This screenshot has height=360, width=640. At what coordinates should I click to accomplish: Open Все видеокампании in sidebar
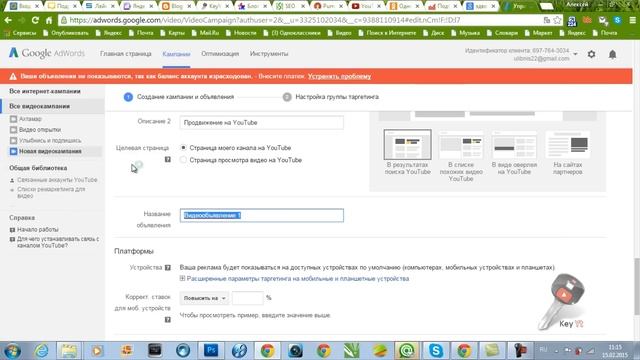click(x=40, y=106)
